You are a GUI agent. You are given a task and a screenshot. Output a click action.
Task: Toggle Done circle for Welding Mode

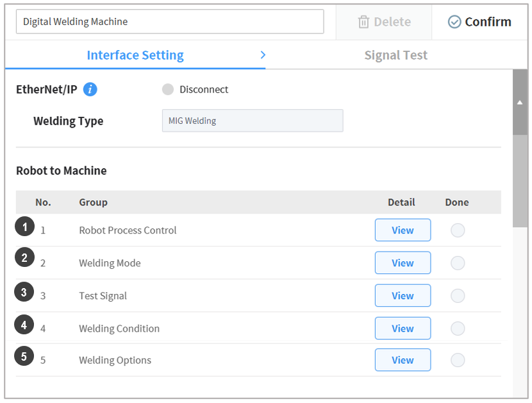click(458, 263)
